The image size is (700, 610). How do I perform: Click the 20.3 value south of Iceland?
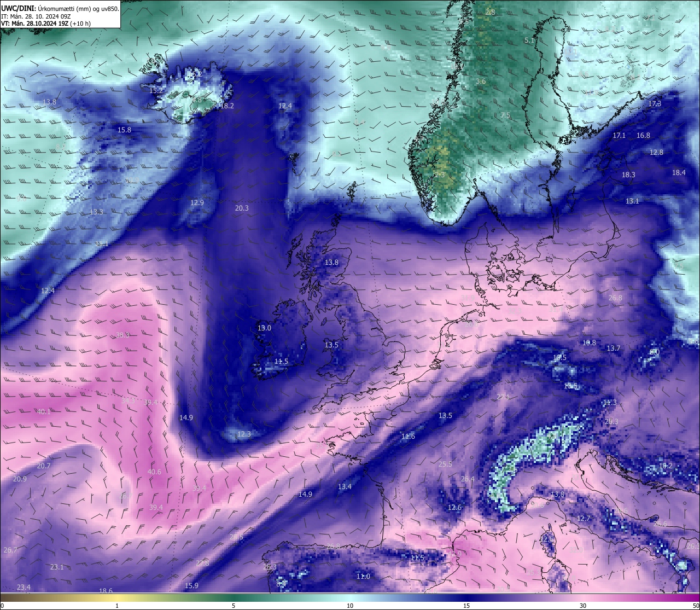pos(242,208)
